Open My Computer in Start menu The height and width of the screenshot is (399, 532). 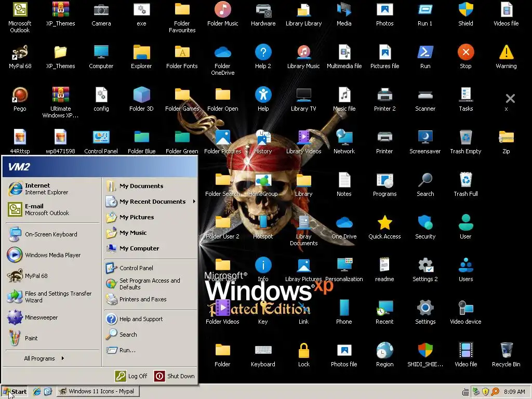[x=150, y=248]
